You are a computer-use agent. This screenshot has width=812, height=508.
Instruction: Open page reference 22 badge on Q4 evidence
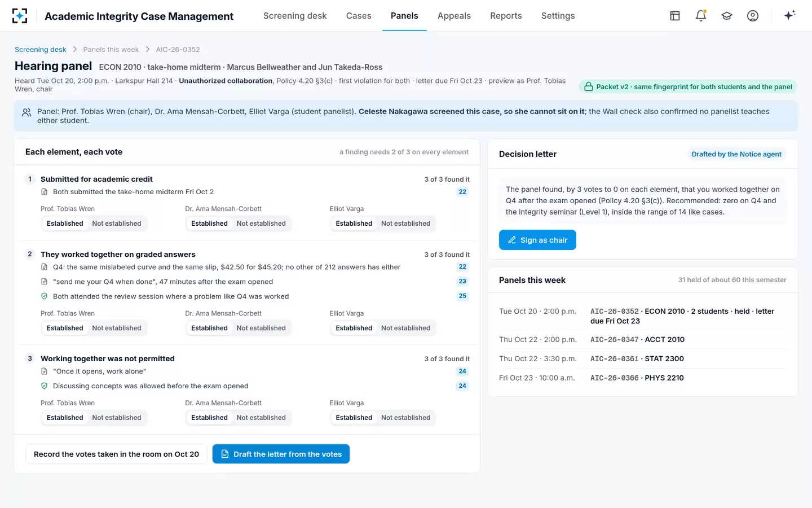(x=462, y=267)
